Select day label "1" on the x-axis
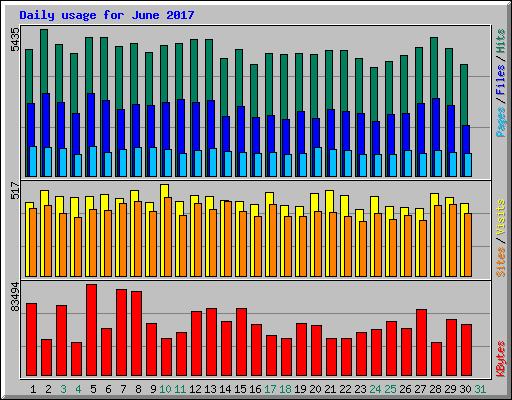512x400 pixels. tap(33, 389)
